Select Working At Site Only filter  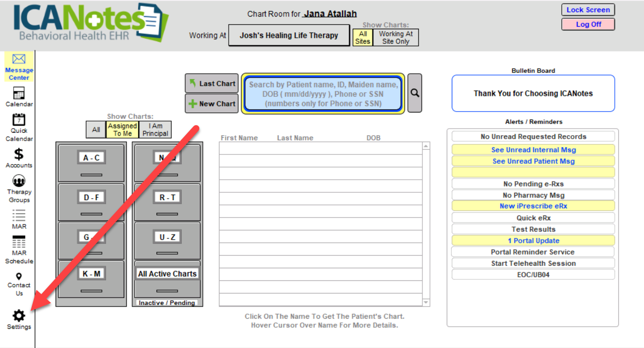(x=396, y=38)
